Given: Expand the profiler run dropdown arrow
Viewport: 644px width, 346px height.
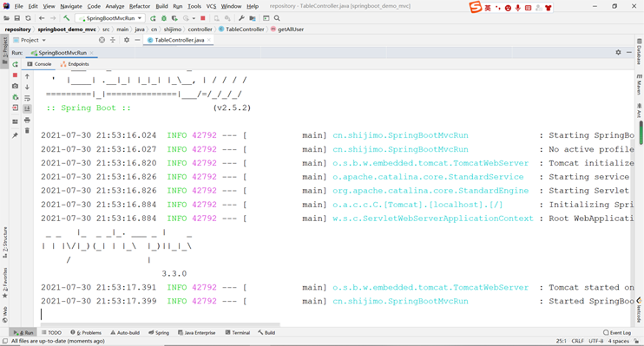Looking at the screenshot, I should point(194,18).
